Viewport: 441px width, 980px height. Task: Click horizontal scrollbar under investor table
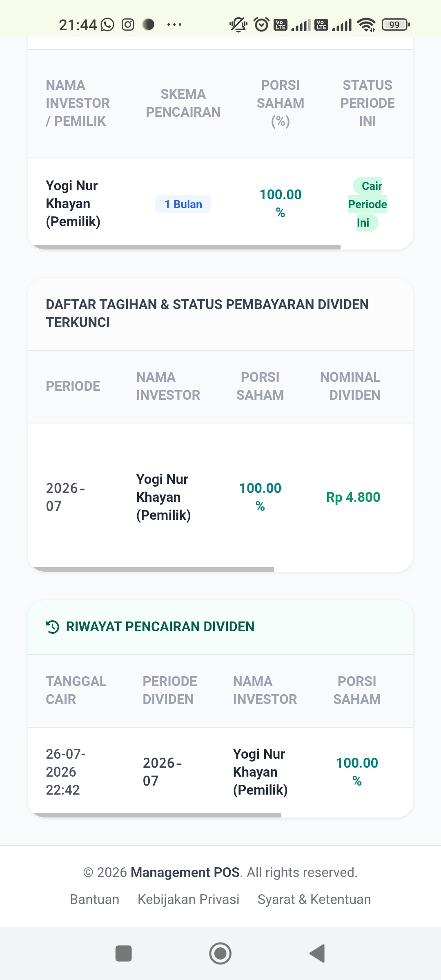point(186,247)
